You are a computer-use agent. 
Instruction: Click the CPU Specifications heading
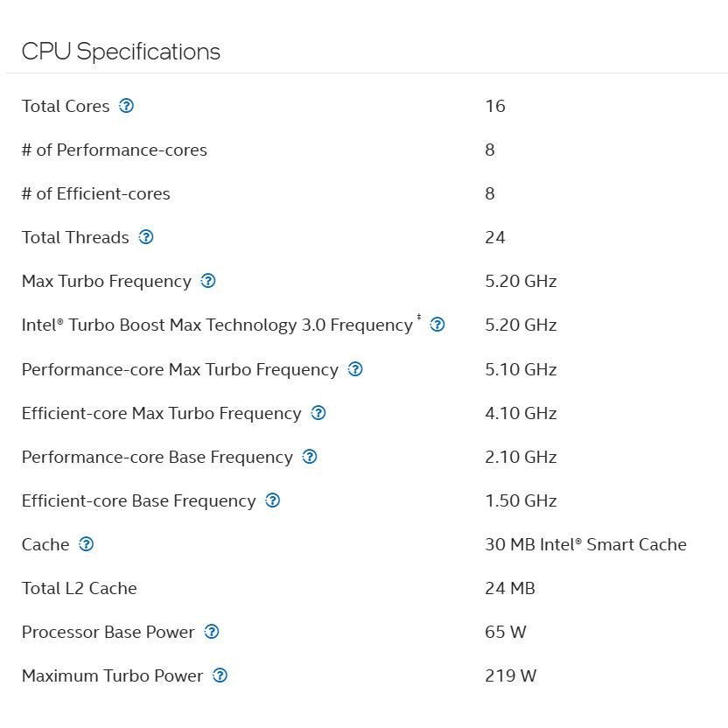[121, 52]
